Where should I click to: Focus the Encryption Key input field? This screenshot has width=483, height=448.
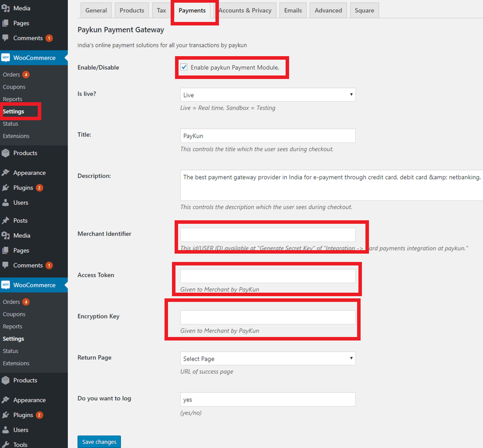268,317
